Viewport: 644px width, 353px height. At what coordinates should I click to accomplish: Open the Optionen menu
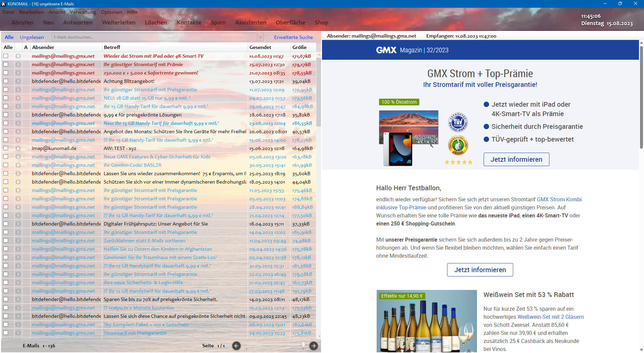pyautogui.click(x=111, y=12)
